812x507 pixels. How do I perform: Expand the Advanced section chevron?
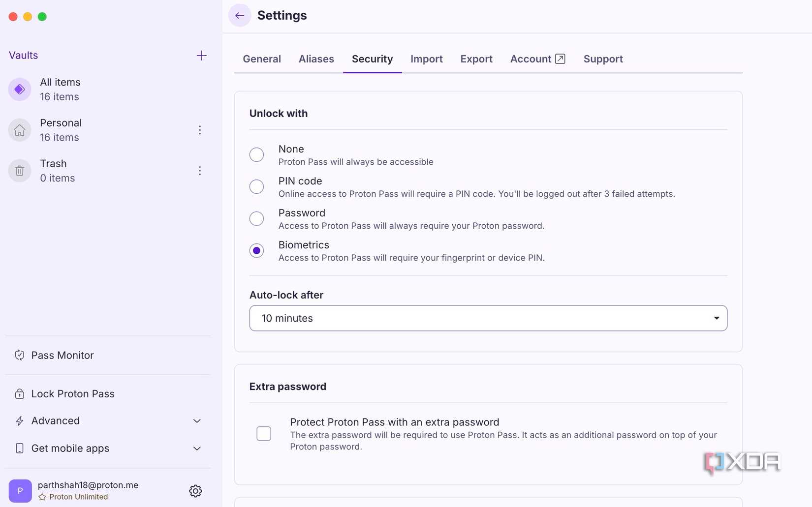coord(197,421)
